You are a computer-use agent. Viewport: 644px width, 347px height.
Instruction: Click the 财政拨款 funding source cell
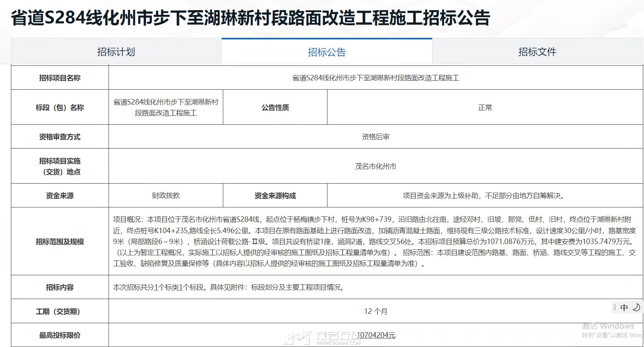click(166, 196)
